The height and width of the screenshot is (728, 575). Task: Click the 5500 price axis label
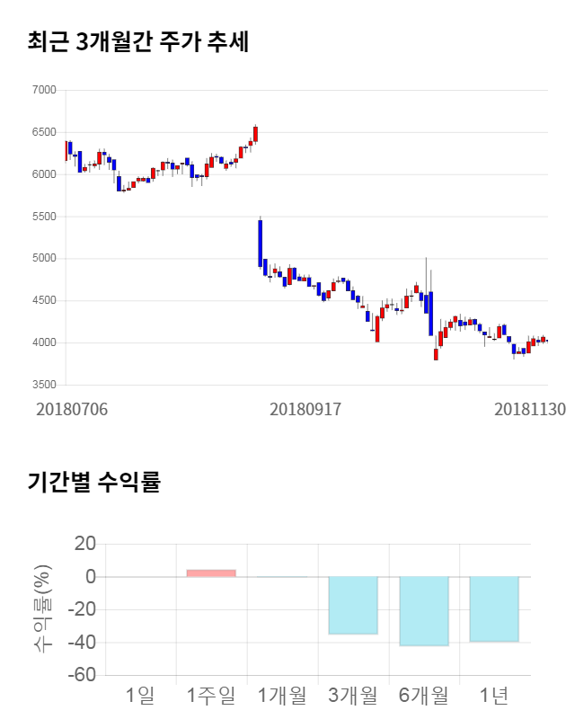[43, 217]
